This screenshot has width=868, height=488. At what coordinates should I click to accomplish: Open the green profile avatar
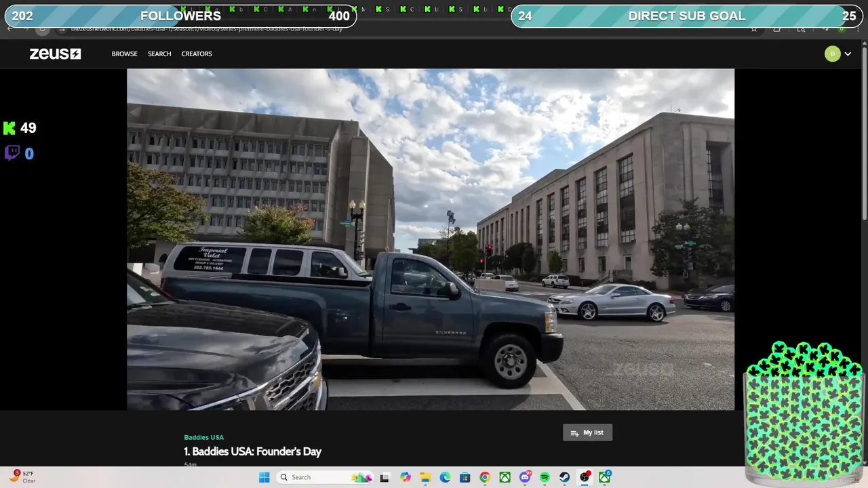(x=832, y=54)
